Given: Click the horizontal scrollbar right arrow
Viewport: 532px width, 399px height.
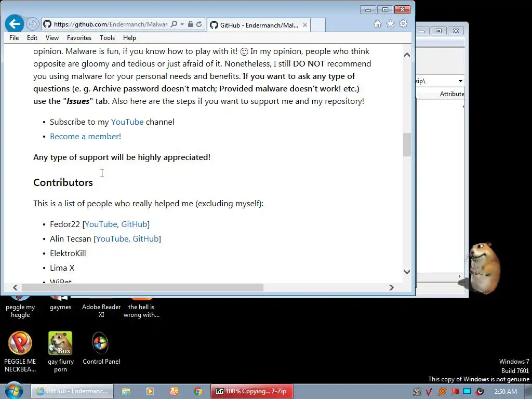Looking at the screenshot, I should (391, 288).
